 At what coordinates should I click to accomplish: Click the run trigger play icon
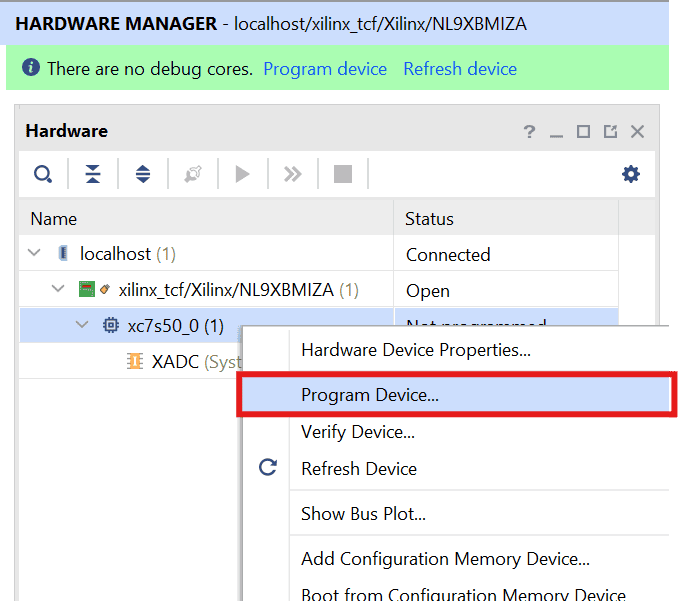pos(242,174)
